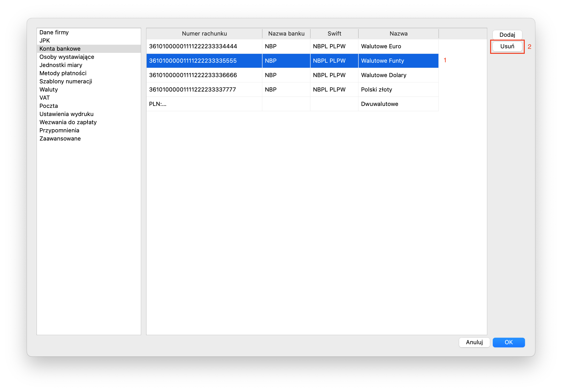Click NBP bank cell in Walutowe Dolary row
562x392 pixels.
tap(286, 75)
